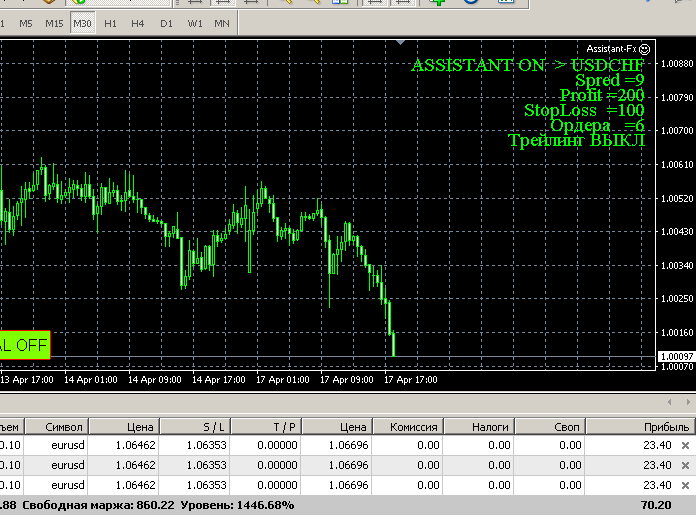Viewport: 696px width, 520px height.
Task: Sort orders by Символ column
Action: (x=64, y=426)
